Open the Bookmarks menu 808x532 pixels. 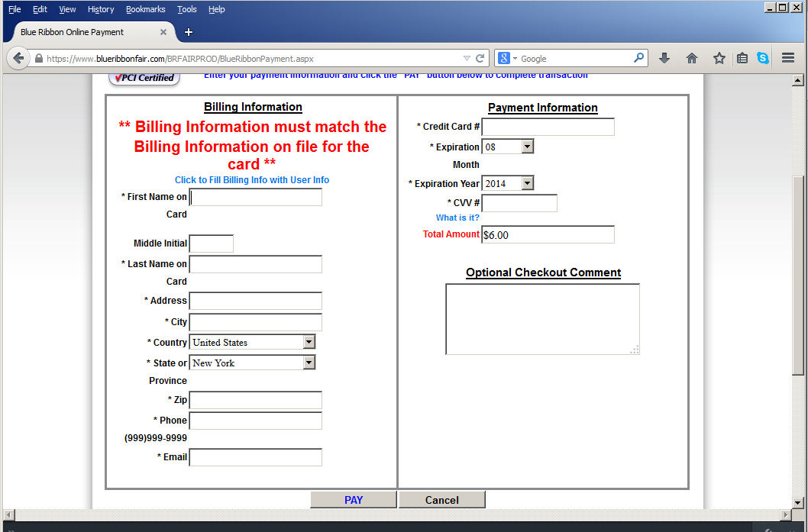click(x=145, y=9)
